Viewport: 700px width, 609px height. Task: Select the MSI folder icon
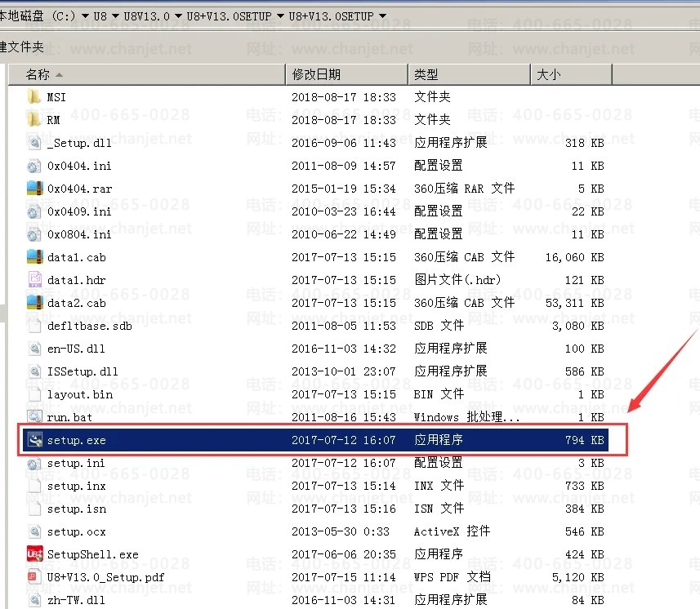coord(34,97)
